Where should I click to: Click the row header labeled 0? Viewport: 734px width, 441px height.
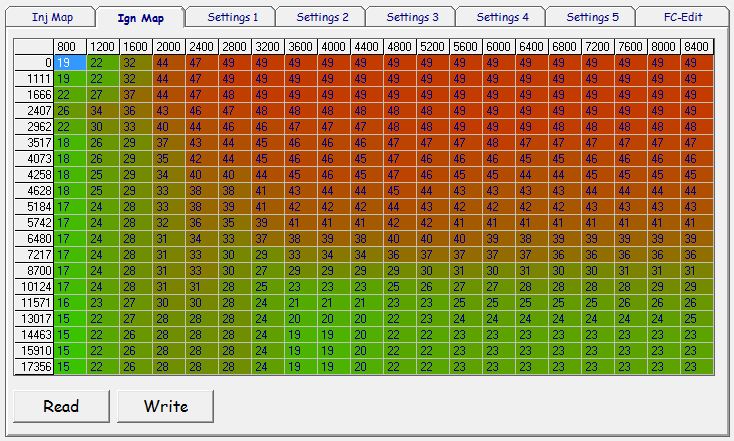34,62
